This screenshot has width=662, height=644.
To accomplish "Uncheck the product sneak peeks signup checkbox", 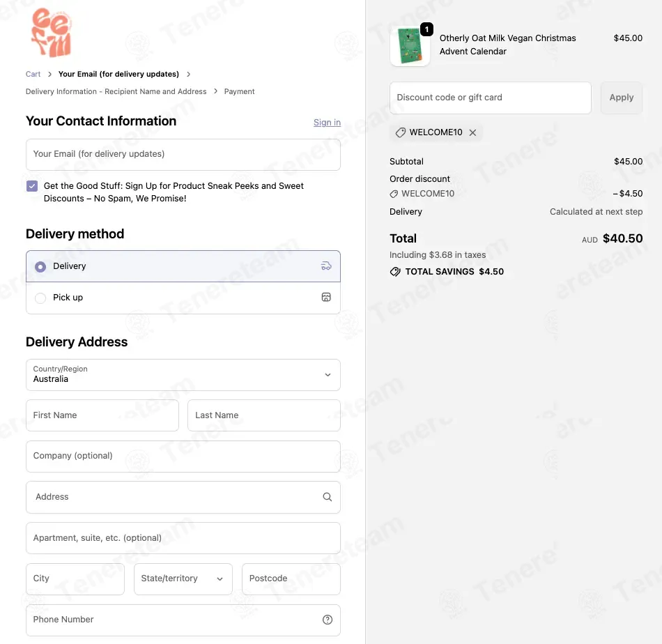I will (32, 186).
